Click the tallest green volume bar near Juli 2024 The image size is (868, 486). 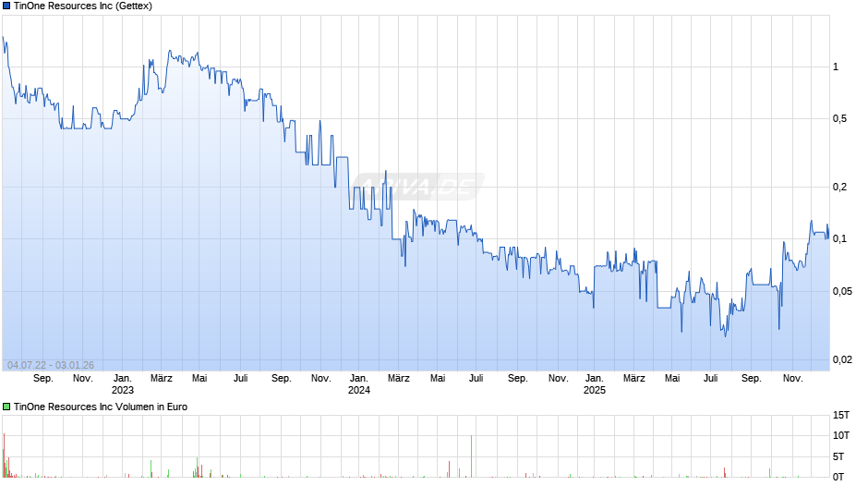click(472, 456)
